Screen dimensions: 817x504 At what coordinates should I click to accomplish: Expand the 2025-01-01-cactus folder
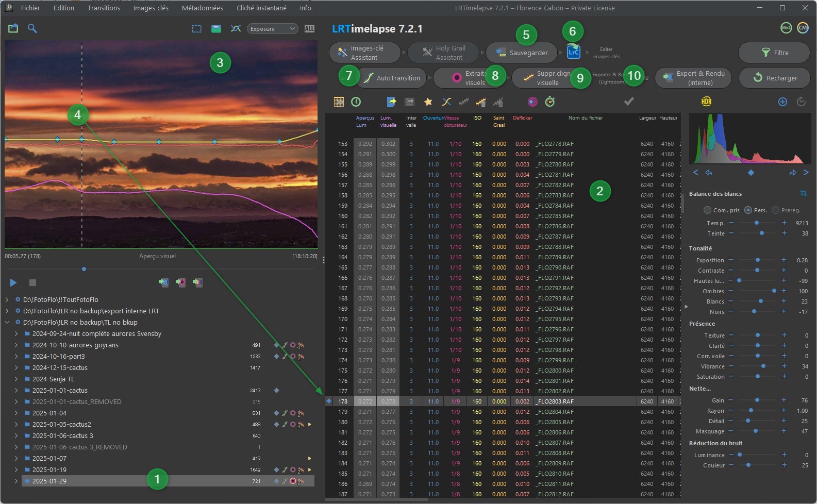tap(16, 390)
